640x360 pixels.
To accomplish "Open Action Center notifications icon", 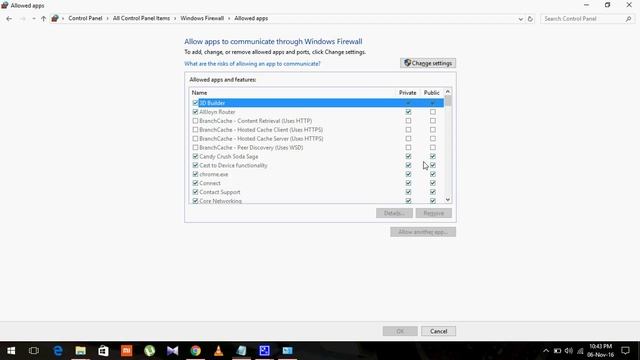I will coord(625,351).
